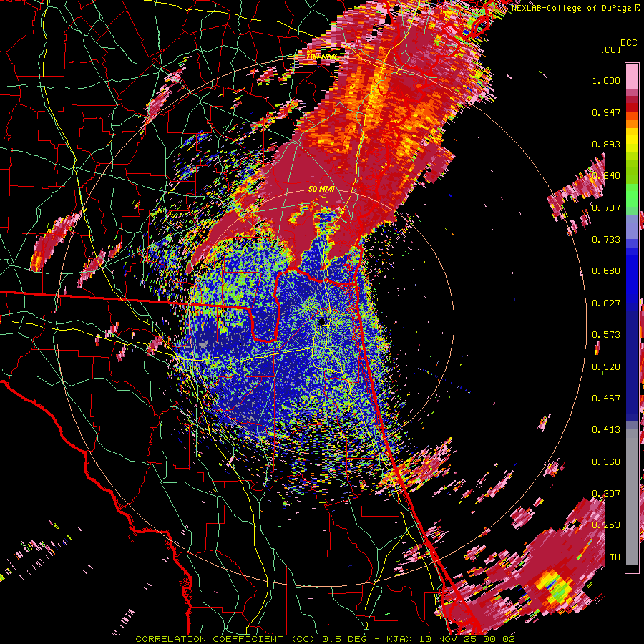Click the 0.253 scale value
Viewport: 644px width, 644px height.
coord(606,525)
